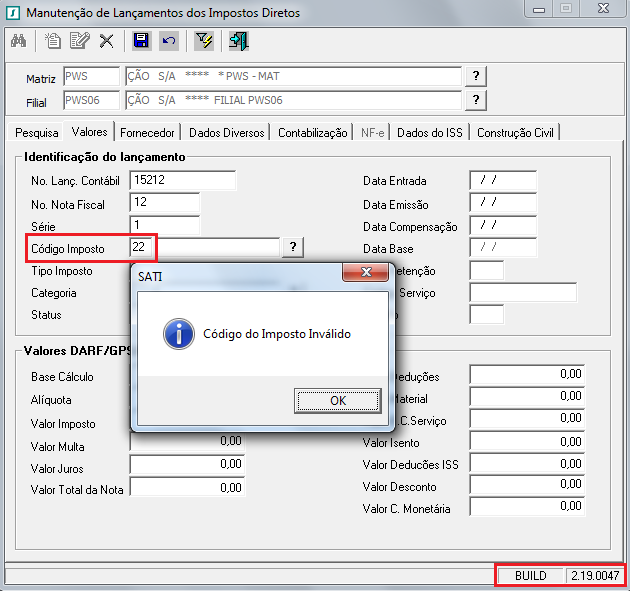Click the filter funnel toolbar icon
Screen dimensions: 630x591
204,41
